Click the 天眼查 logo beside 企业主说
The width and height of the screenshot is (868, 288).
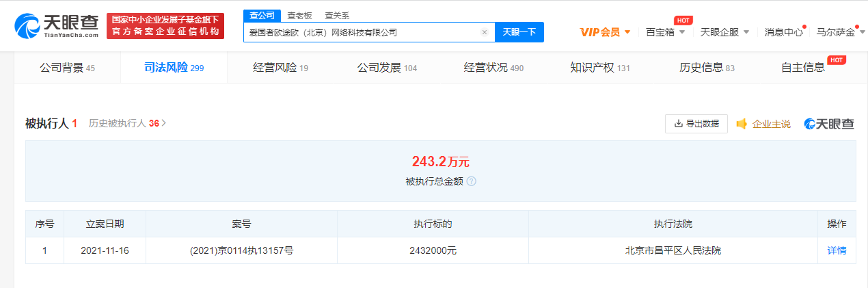click(x=829, y=124)
